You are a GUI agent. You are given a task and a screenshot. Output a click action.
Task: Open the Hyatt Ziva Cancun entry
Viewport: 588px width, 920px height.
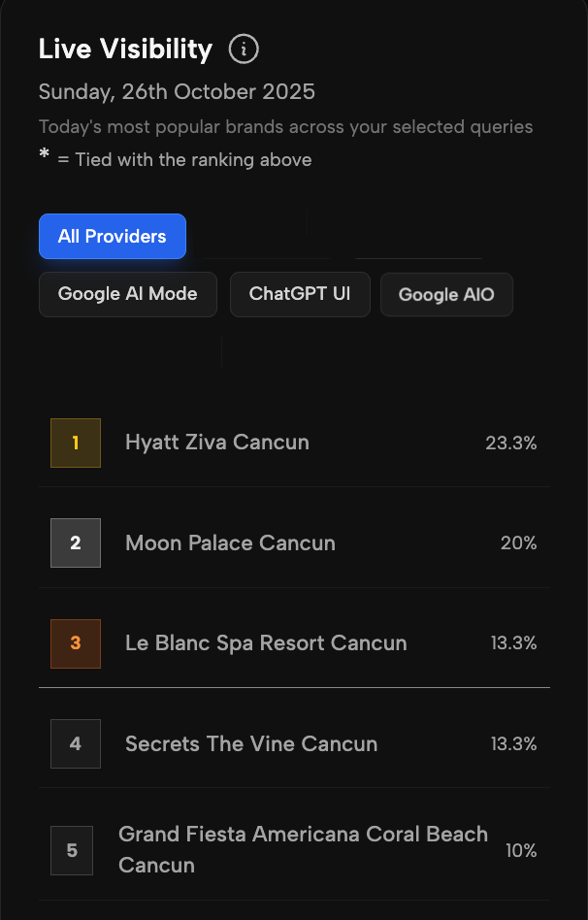pyautogui.click(x=216, y=443)
